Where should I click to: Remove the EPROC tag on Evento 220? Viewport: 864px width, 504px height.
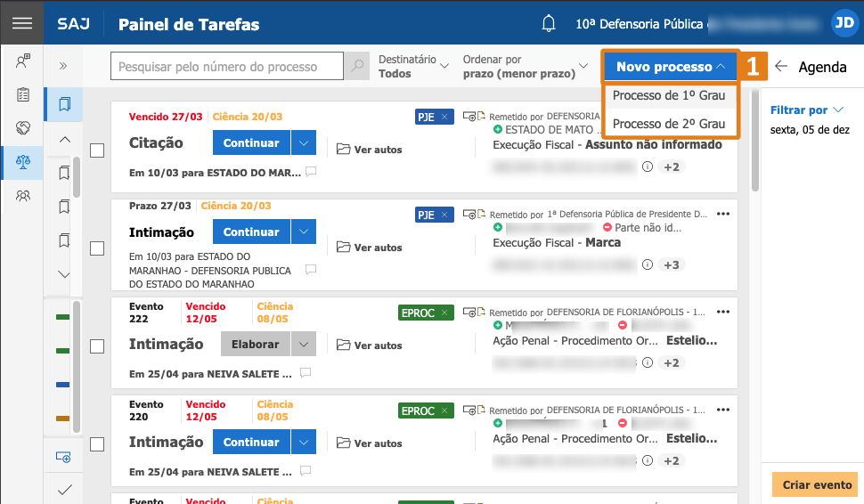tap(444, 411)
